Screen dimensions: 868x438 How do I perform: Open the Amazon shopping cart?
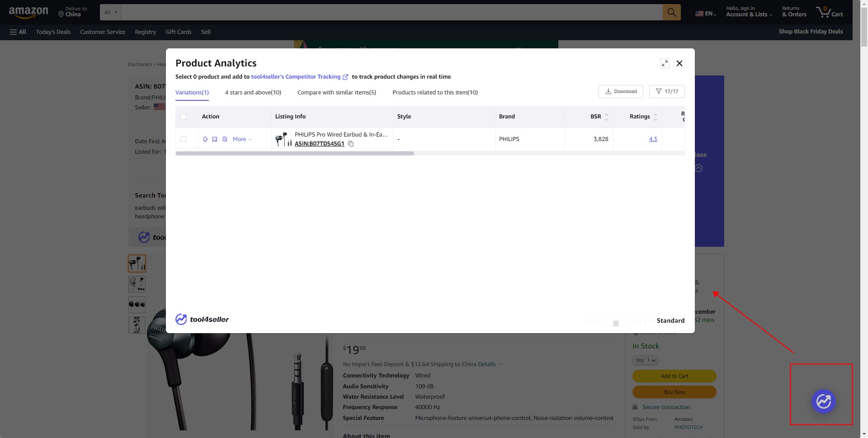[830, 12]
